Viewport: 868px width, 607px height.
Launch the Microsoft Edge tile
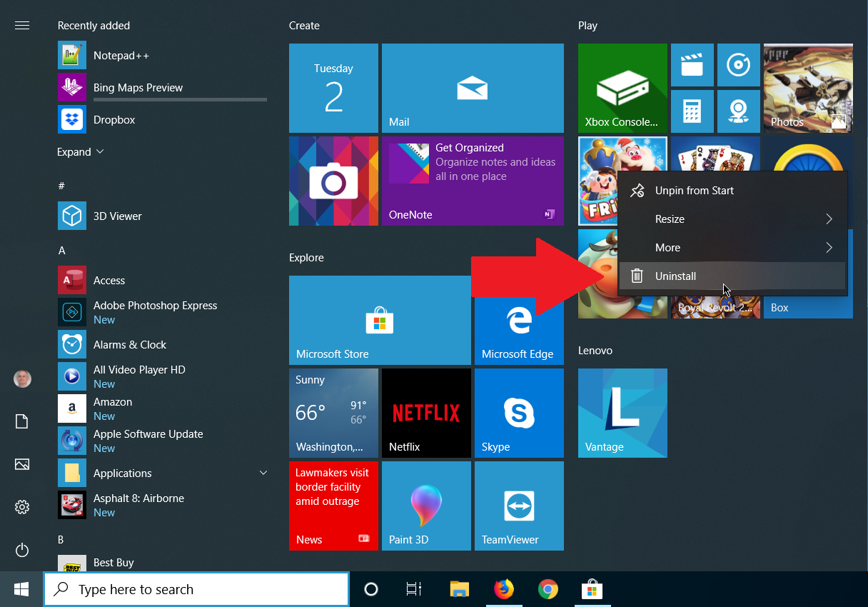[519, 320]
